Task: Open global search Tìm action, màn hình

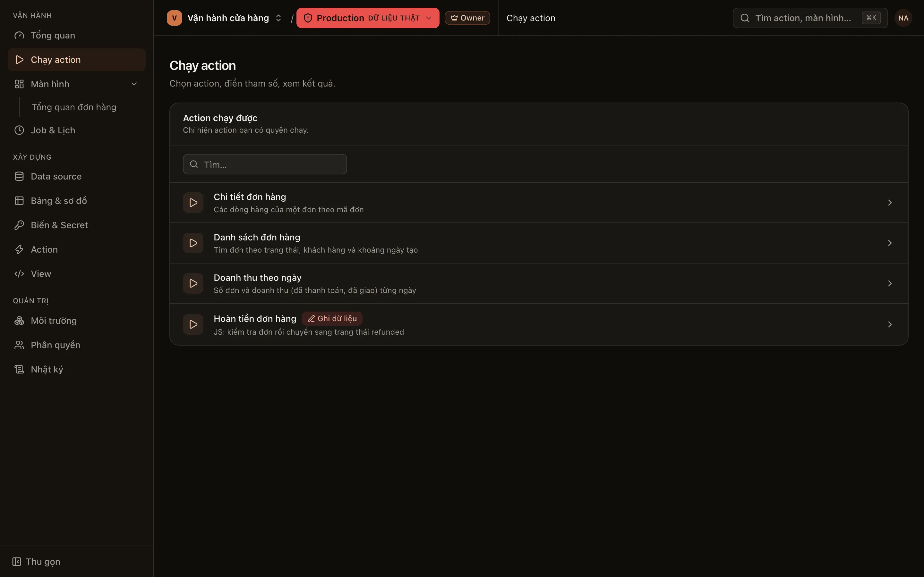Action: tap(810, 18)
